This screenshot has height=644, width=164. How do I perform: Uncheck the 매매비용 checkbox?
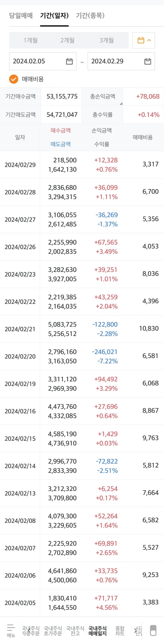click(14, 79)
